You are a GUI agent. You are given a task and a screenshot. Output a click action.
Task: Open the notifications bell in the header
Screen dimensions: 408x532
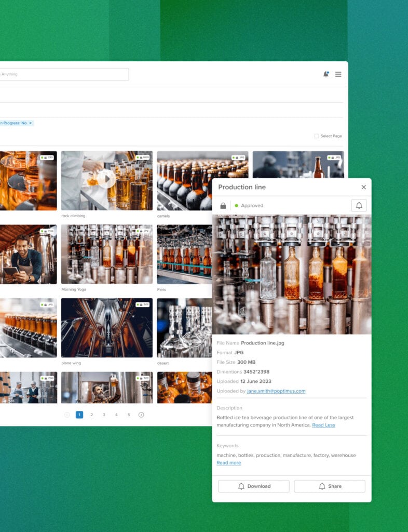click(x=325, y=74)
